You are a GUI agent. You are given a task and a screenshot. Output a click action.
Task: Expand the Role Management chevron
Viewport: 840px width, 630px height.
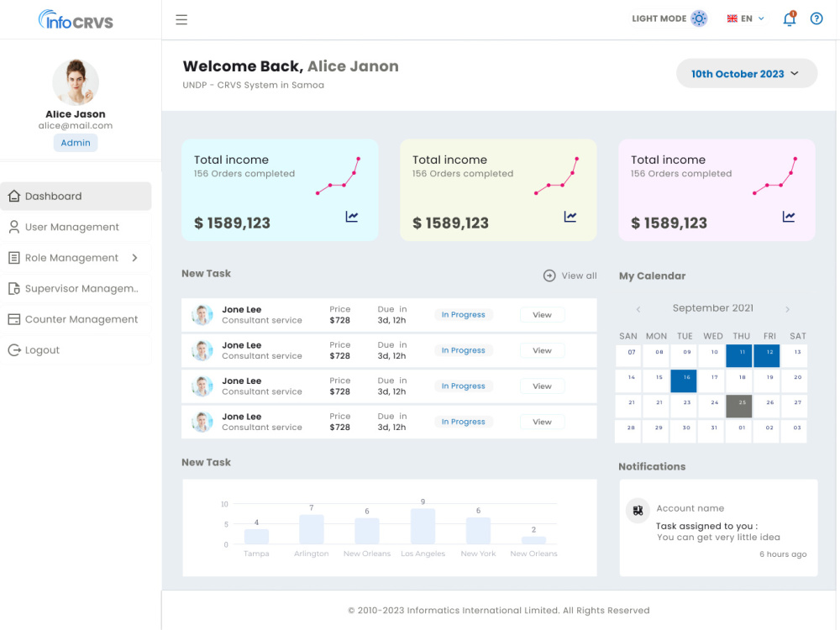pyautogui.click(x=135, y=258)
